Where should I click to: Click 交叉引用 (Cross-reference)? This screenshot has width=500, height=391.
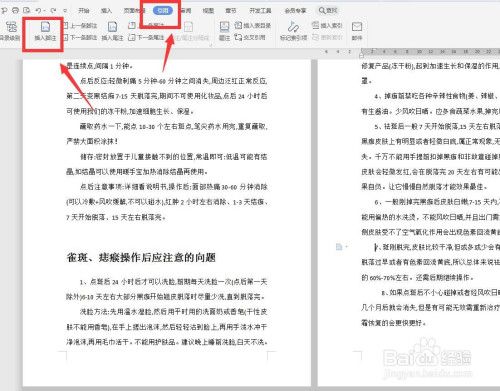pyautogui.click(x=250, y=37)
